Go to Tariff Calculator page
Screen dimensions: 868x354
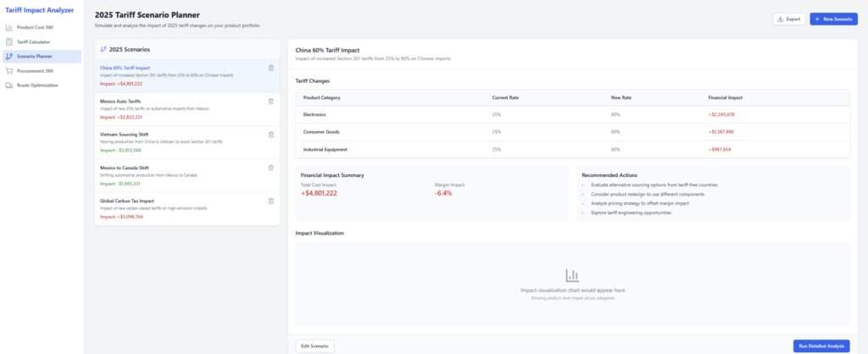[35, 41]
